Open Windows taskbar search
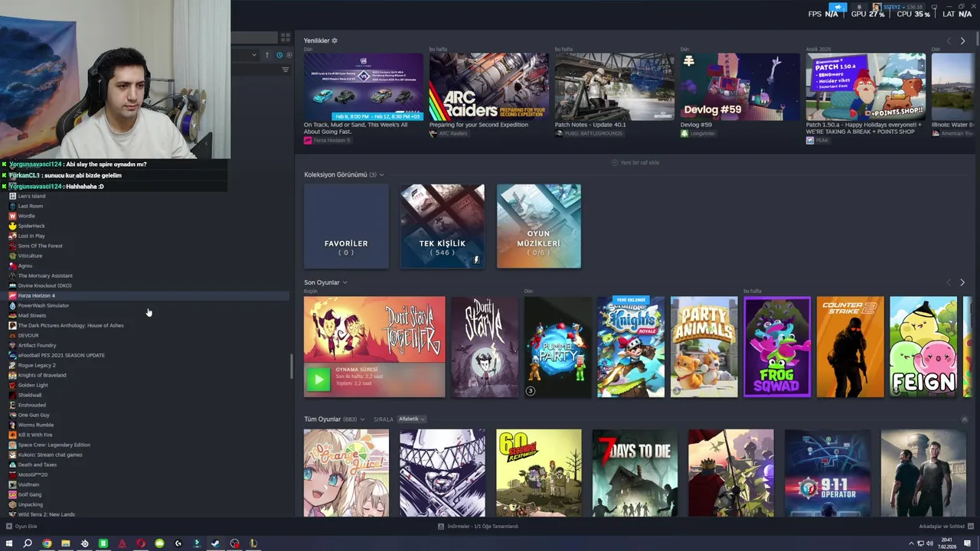The width and height of the screenshot is (980, 551). [28, 543]
